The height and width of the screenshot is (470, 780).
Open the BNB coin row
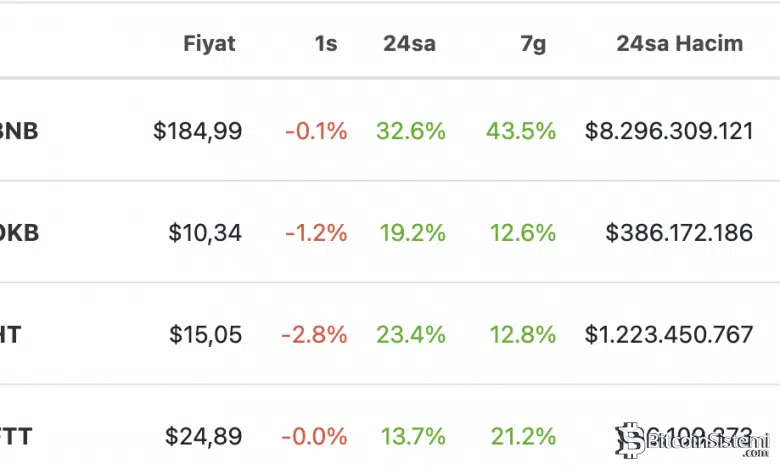tap(20, 131)
